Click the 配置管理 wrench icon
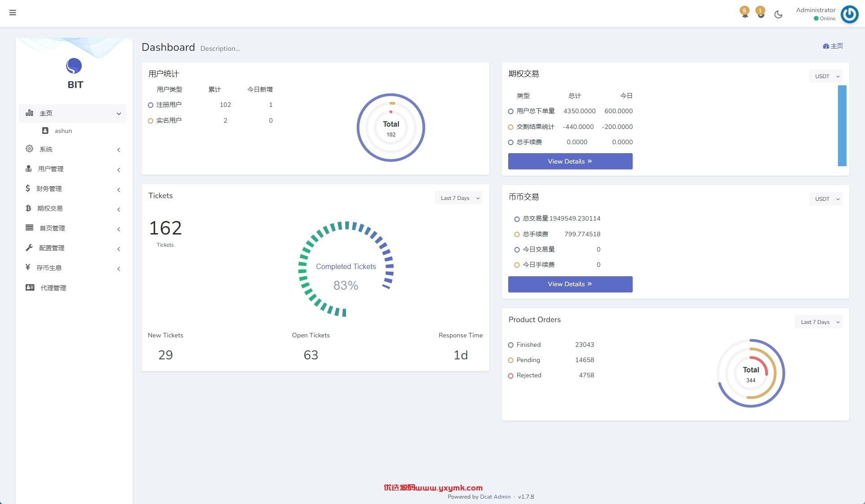This screenshot has width=865, height=504. 29,248
